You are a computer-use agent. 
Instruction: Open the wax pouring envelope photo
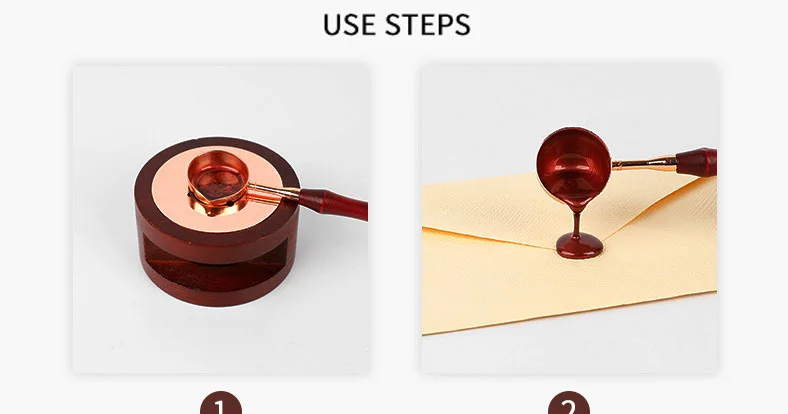[569, 218]
